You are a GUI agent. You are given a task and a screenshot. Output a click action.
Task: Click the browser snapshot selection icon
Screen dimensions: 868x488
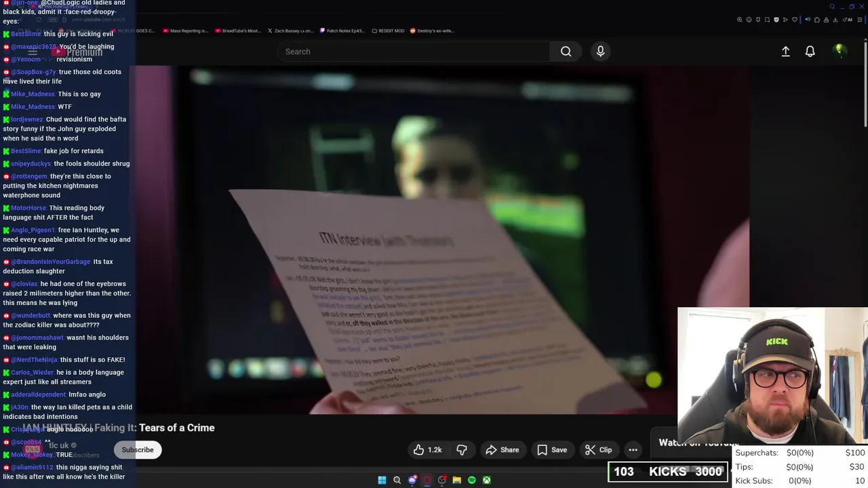[x=767, y=20]
